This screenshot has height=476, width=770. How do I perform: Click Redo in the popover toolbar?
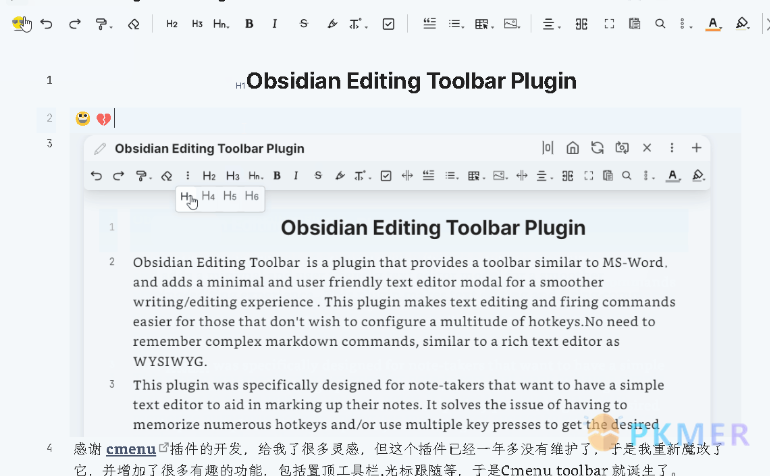[x=118, y=176]
